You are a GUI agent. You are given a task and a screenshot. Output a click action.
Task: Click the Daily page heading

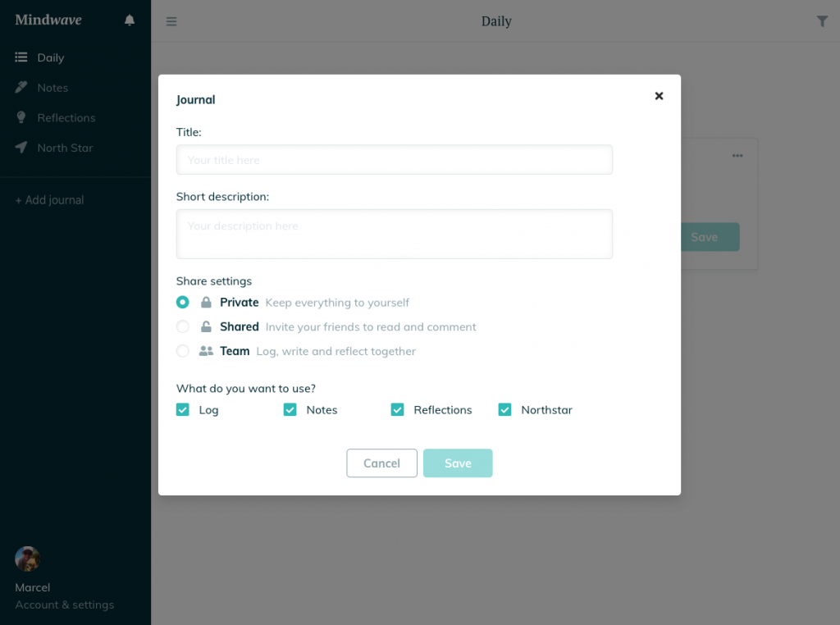click(x=496, y=21)
